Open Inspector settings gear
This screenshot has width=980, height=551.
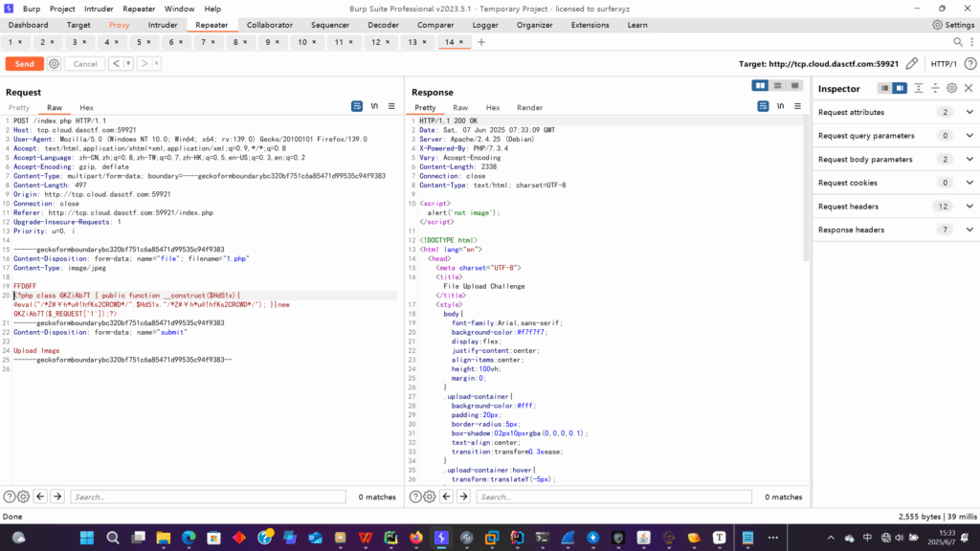click(x=952, y=88)
